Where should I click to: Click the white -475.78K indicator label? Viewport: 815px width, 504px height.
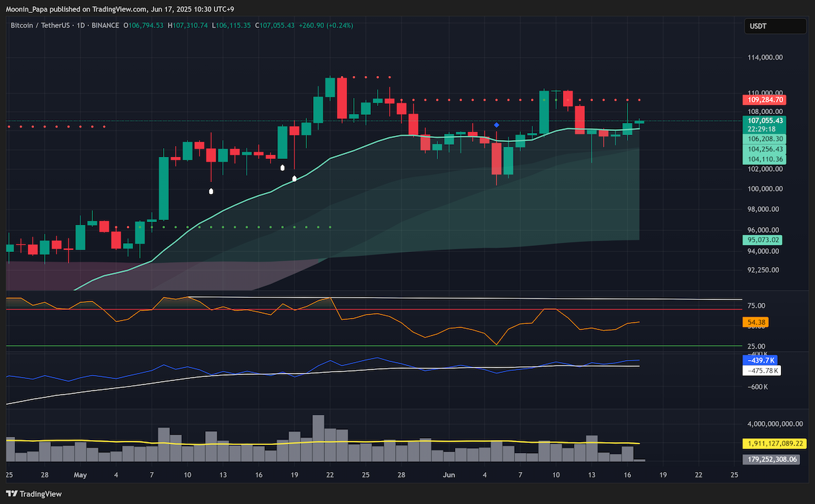click(762, 371)
